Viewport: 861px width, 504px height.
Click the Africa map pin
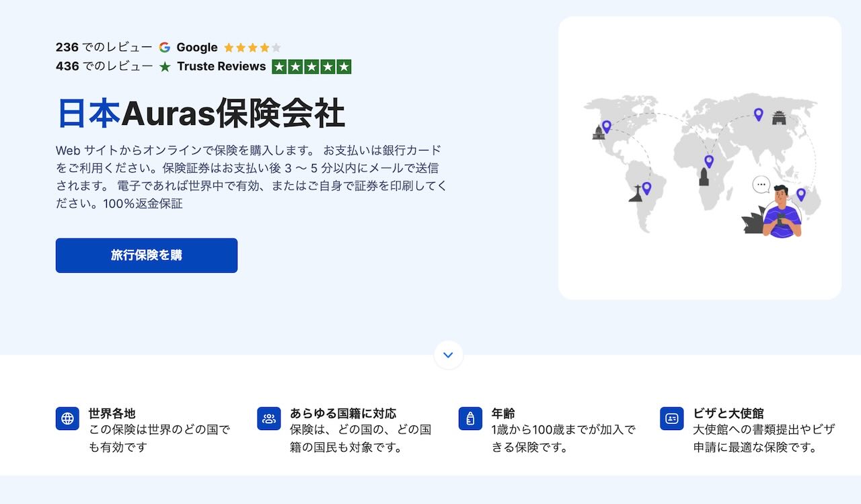709,161
